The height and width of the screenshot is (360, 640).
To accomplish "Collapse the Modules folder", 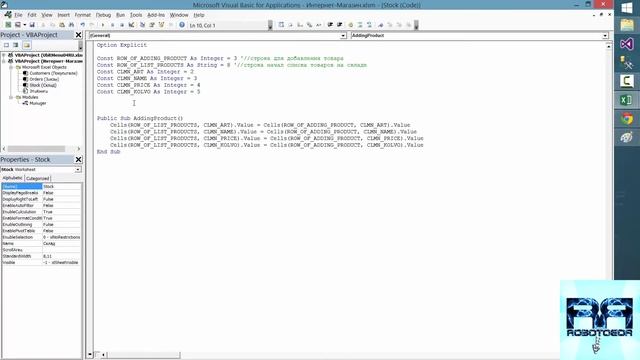I will pos(11,97).
